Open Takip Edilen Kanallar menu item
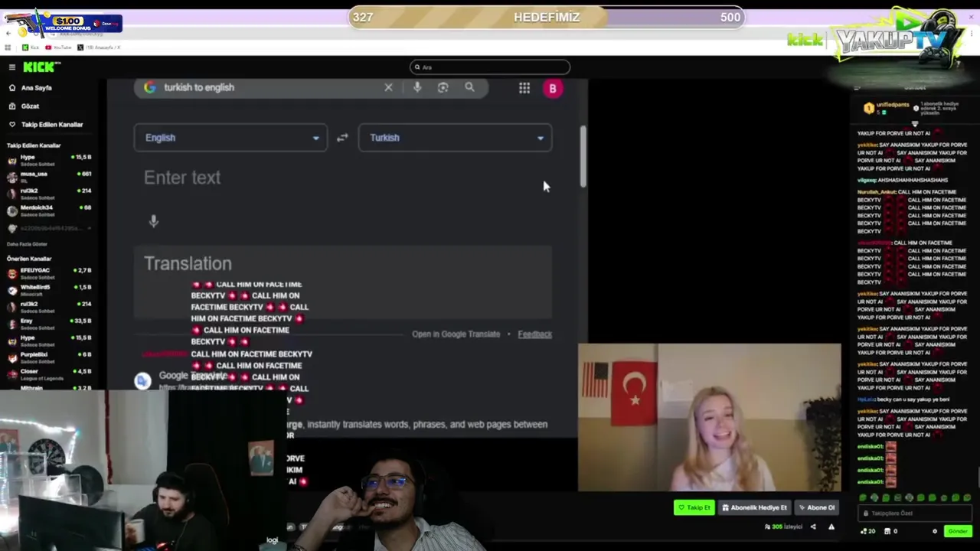The image size is (980, 551). (46, 125)
